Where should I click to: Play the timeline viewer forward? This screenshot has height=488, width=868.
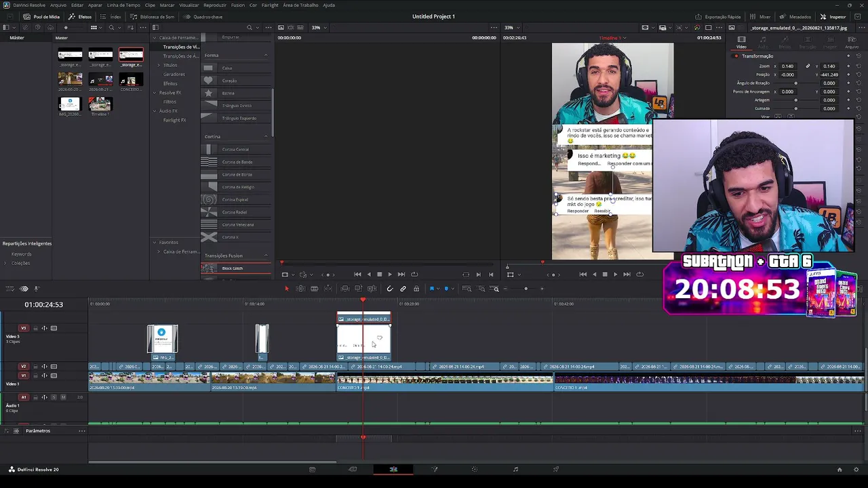point(616,274)
